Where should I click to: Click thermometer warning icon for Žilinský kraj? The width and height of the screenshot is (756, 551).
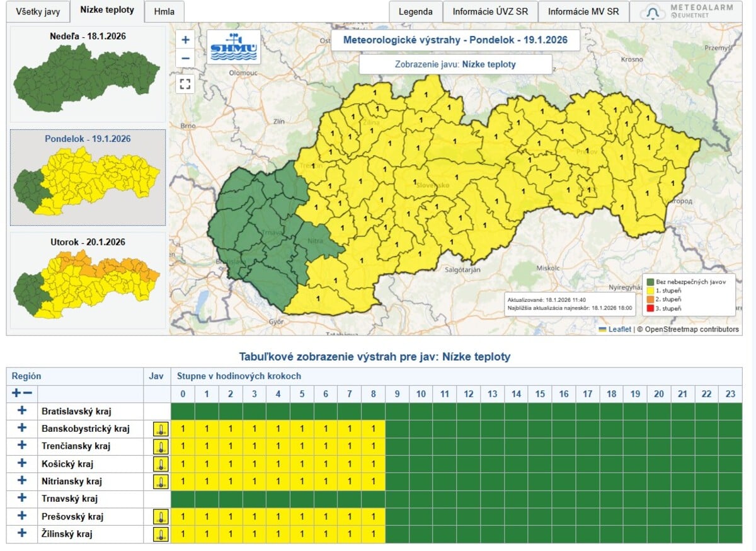pos(161,535)
